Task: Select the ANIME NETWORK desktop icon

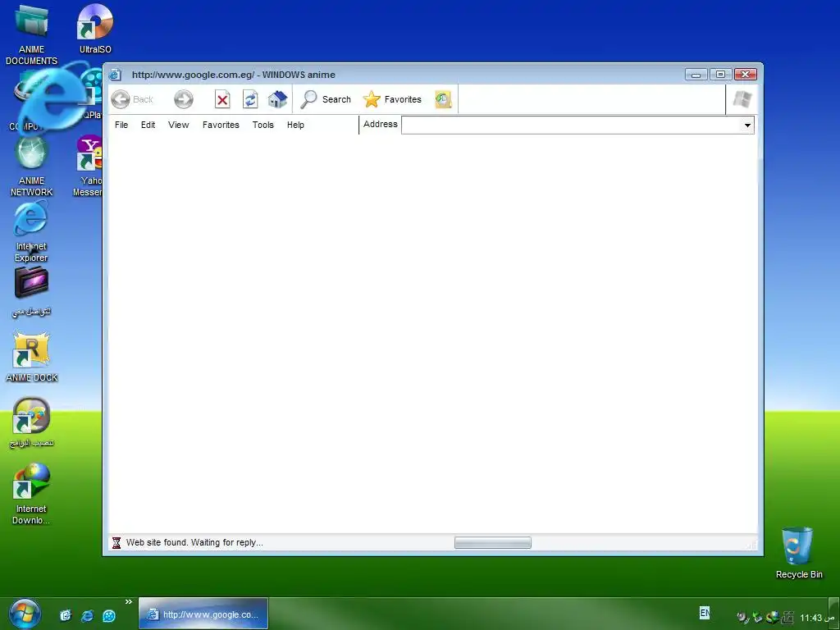Action: click(32, 167)
